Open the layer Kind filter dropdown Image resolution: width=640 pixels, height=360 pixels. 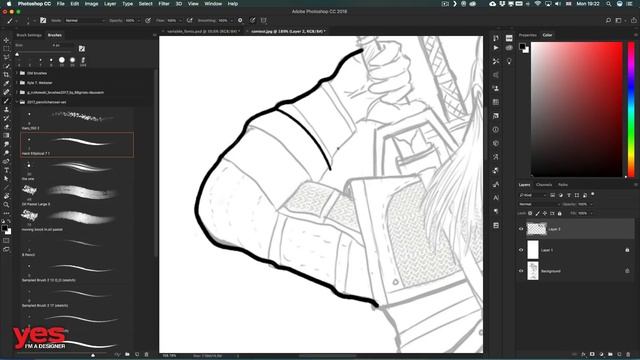[532, 195]
